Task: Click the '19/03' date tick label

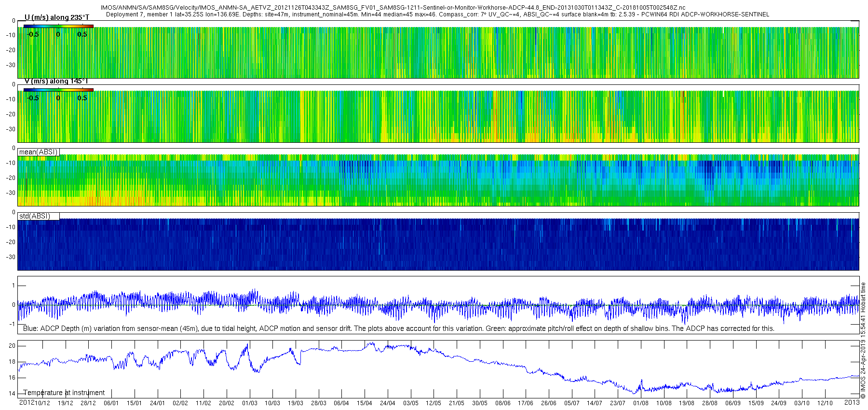Action: (296, 403)
